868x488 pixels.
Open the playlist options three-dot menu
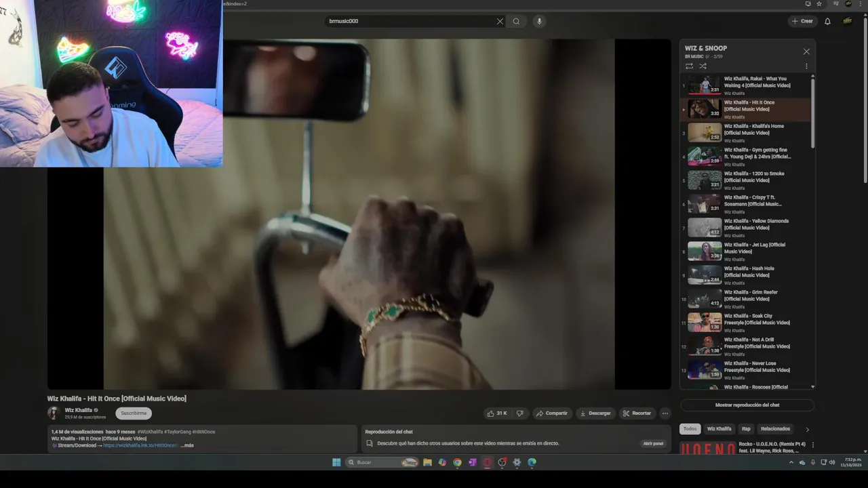pyautogui.click(x=806, y=66)
